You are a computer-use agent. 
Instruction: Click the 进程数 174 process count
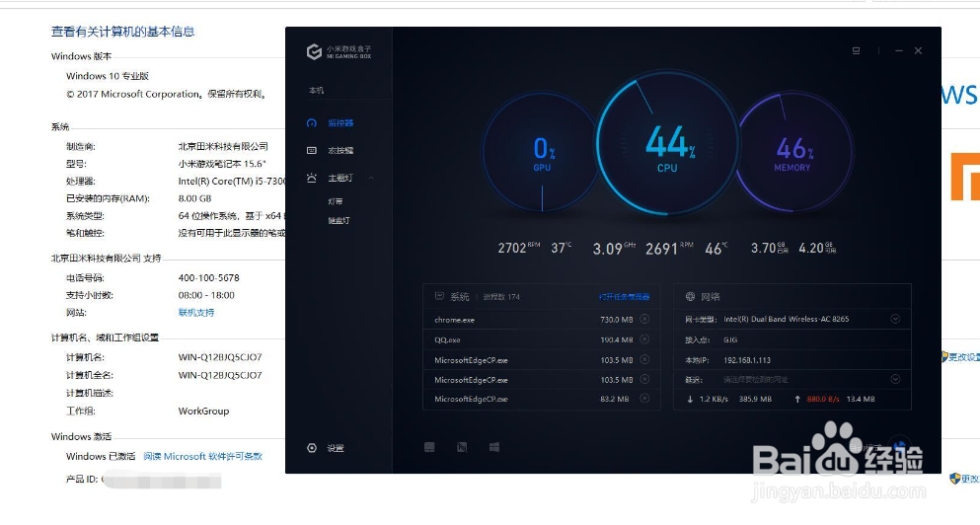[x=501, y=297]
